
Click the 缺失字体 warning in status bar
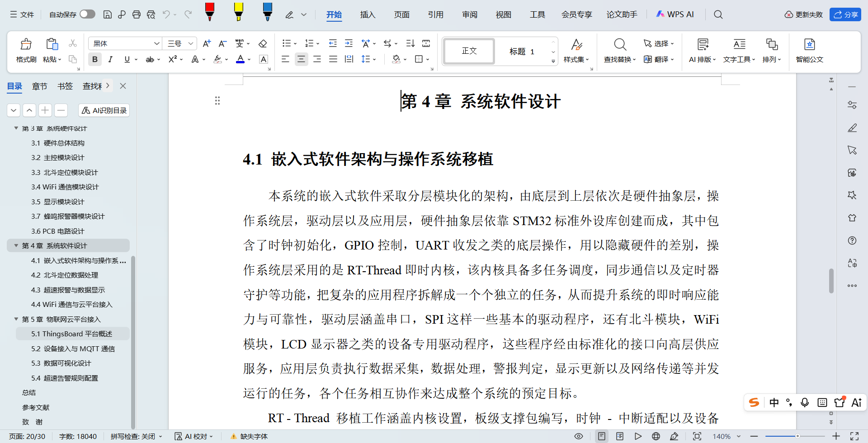249,436
